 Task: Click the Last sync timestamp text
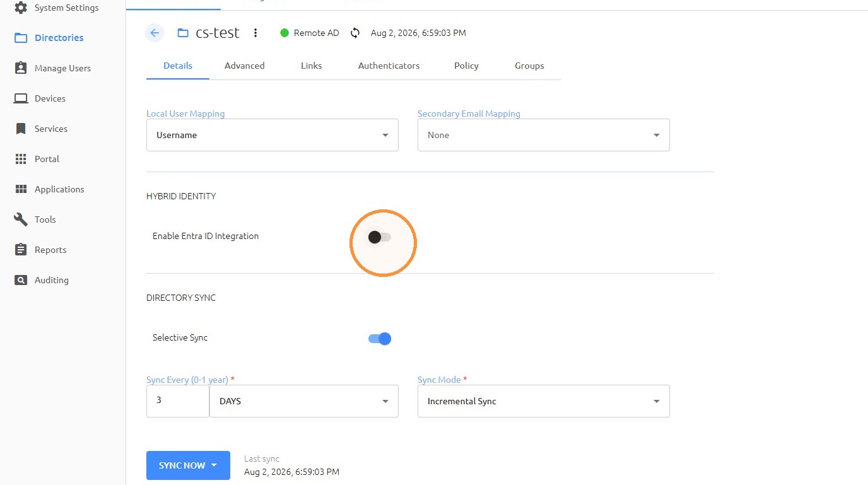click(x=292, y=472)
